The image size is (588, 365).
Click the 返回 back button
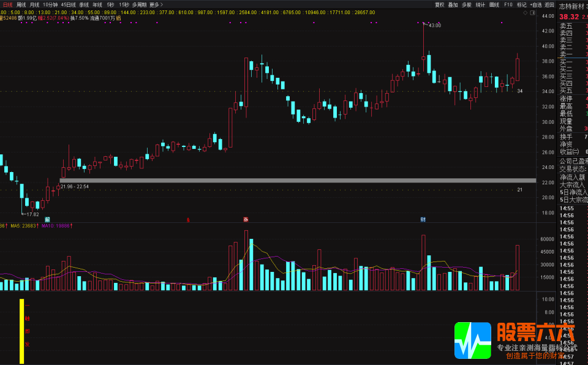coord(549,4)
